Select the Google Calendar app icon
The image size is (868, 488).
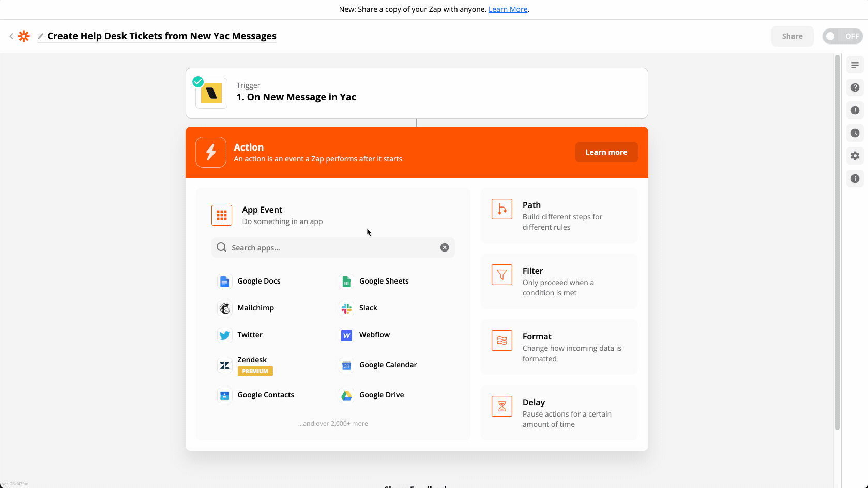[346, 365]
